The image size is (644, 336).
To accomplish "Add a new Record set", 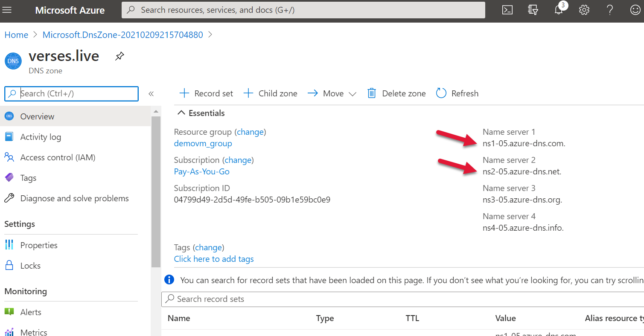I will click(x=206, y=93).
